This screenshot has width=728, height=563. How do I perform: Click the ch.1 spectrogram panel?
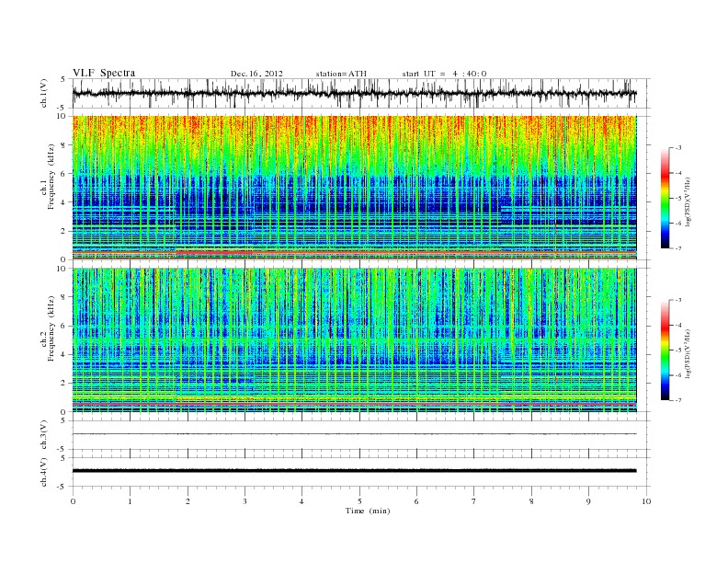(x=354, y=188)
